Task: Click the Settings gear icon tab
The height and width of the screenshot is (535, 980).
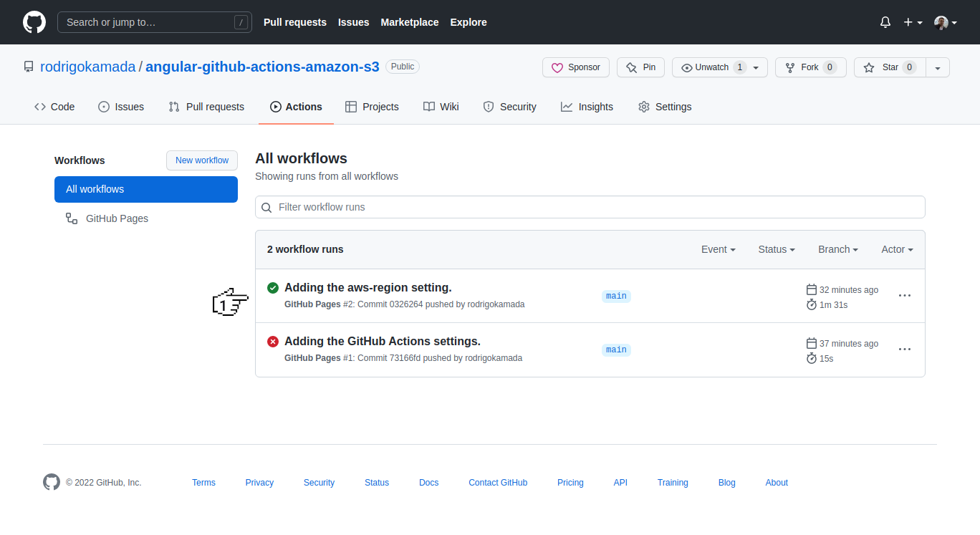Action: tap(644, 106)
